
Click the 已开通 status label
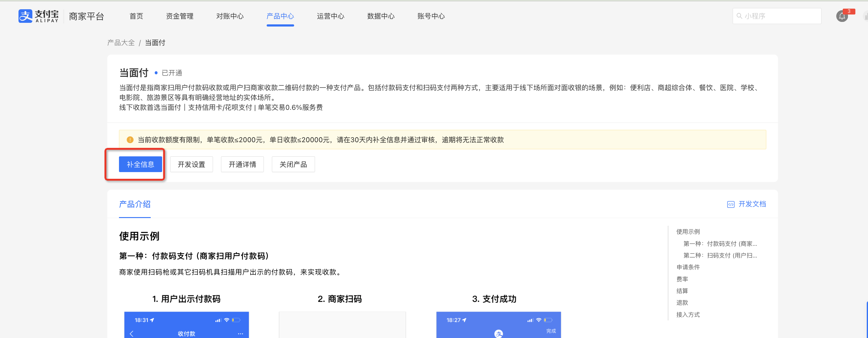pos(172,73)
